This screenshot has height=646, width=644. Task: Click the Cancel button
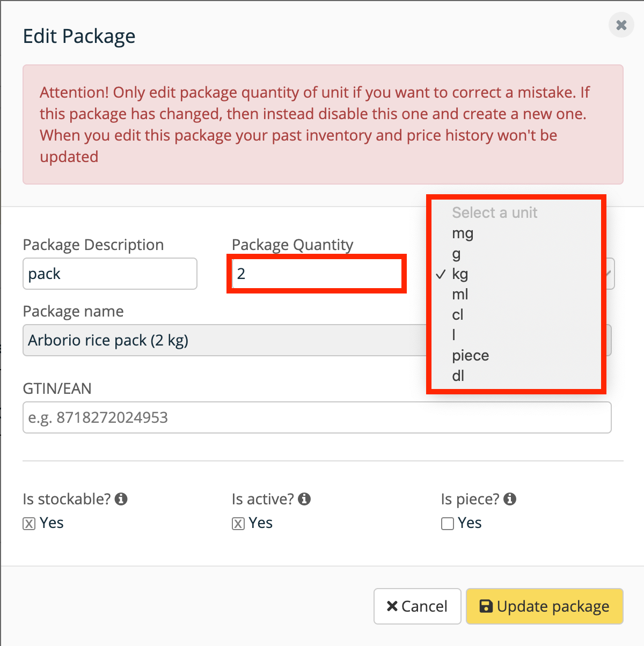[x=417, y=606]
